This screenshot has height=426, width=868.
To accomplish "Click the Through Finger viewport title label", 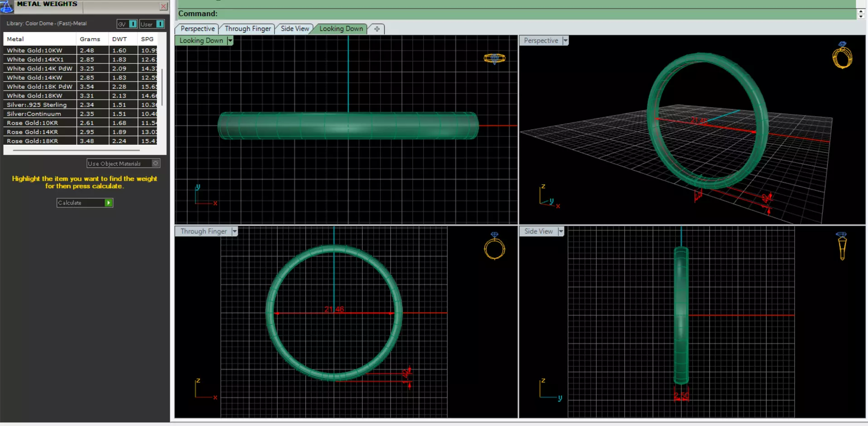I will (x=203, y=231).
